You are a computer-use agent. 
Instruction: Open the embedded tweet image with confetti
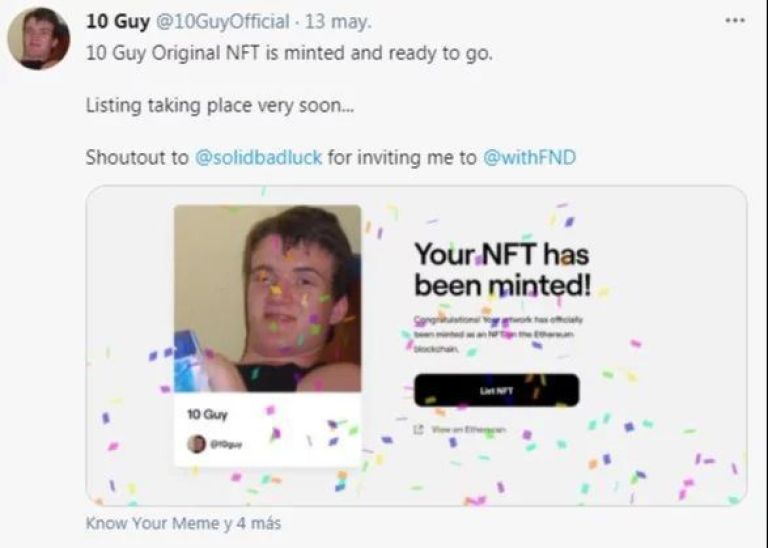point(416,345)
